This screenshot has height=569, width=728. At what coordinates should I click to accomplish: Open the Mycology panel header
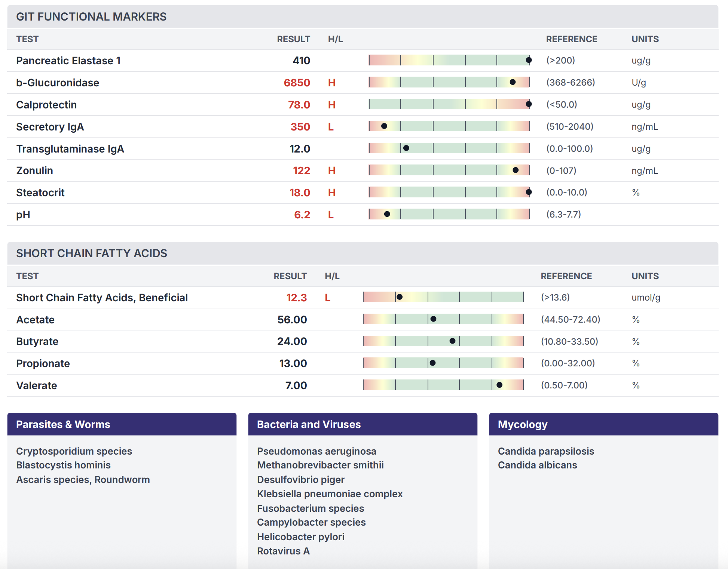point(522,424)
